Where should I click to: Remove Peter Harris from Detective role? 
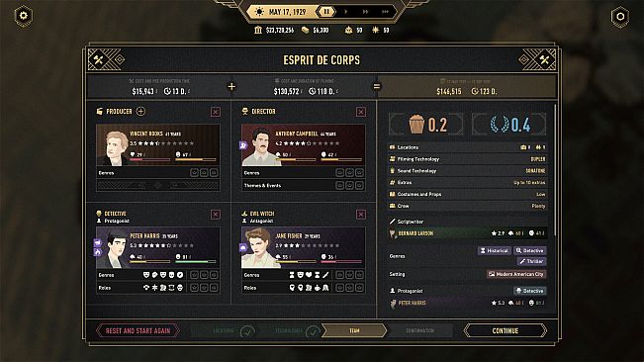tap(216, 215)
